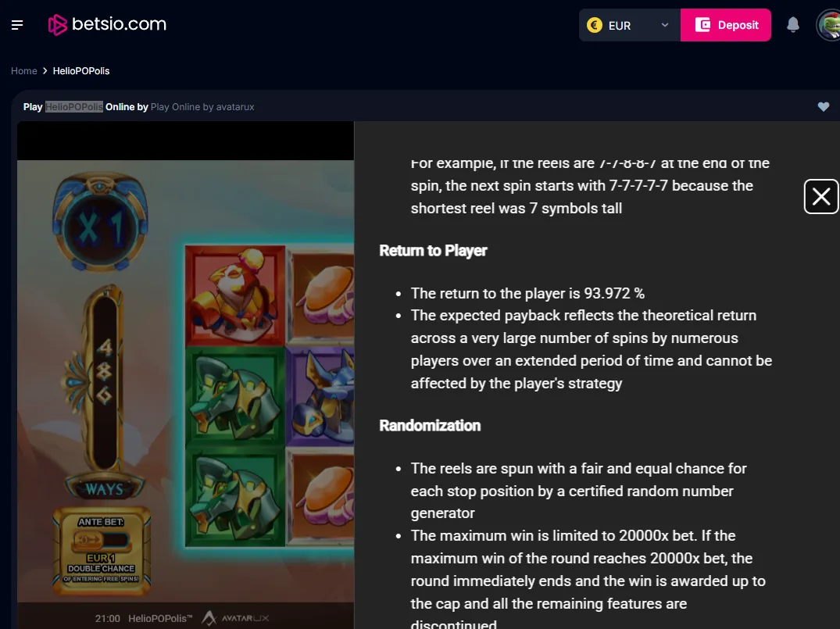Click the x1 multiplier medallion

pos(100,221)
